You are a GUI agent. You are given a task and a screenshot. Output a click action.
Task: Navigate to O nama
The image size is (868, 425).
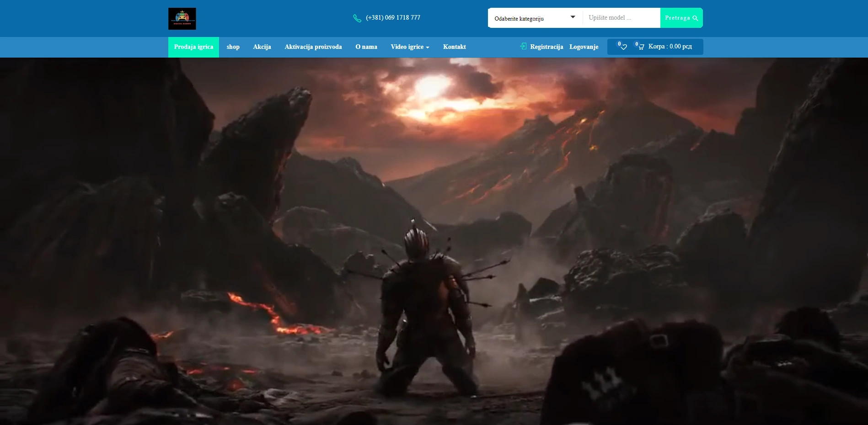(366, 47)
